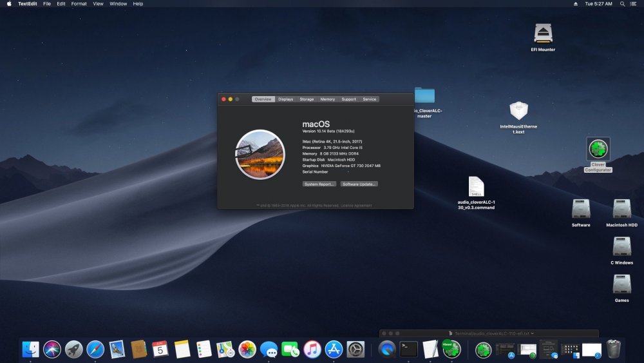Viewport: 644px width, 363px height.
Task: Restore minimized App Store window from Dock
Action: coord(505,350)
